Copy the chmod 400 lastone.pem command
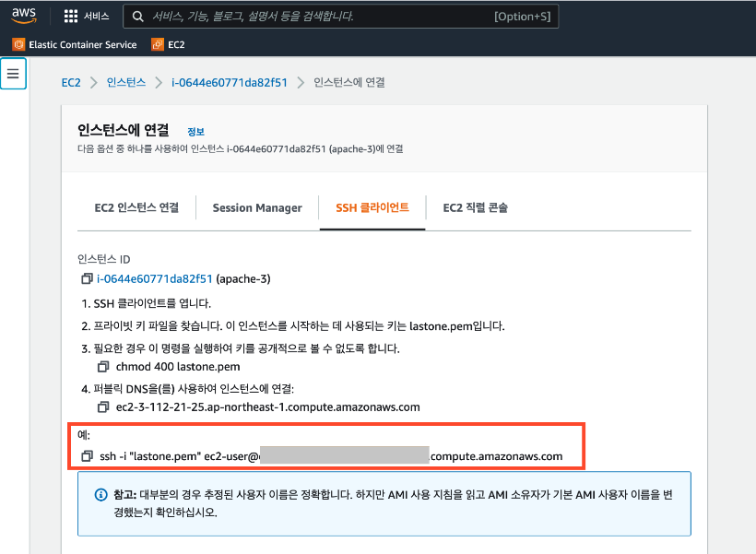The width and height of the screenshot is (756, 554). click(x=103, y=367)
